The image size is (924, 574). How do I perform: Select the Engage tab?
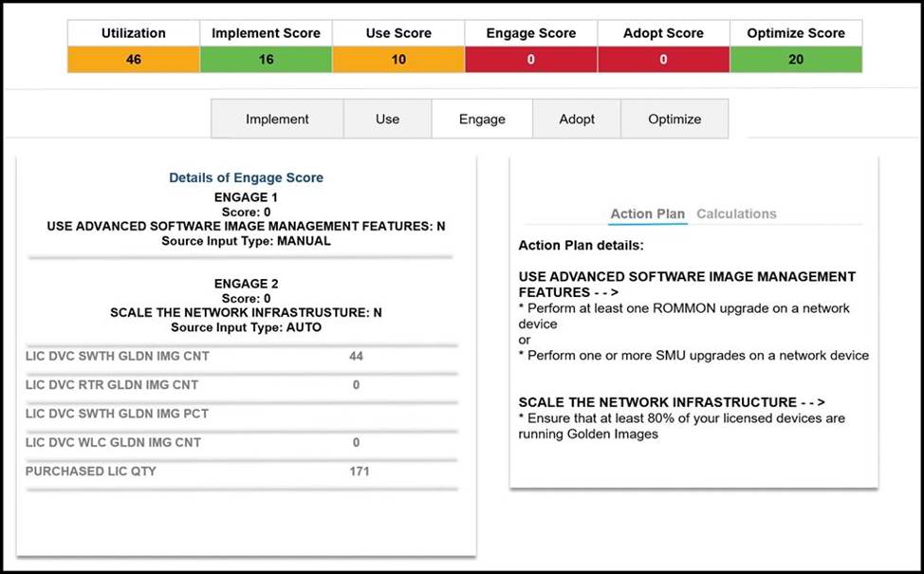click(482, 120)
